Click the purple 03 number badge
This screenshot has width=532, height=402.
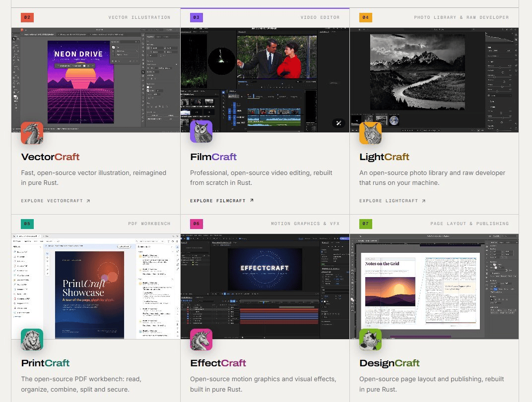[x=197, y=17]
